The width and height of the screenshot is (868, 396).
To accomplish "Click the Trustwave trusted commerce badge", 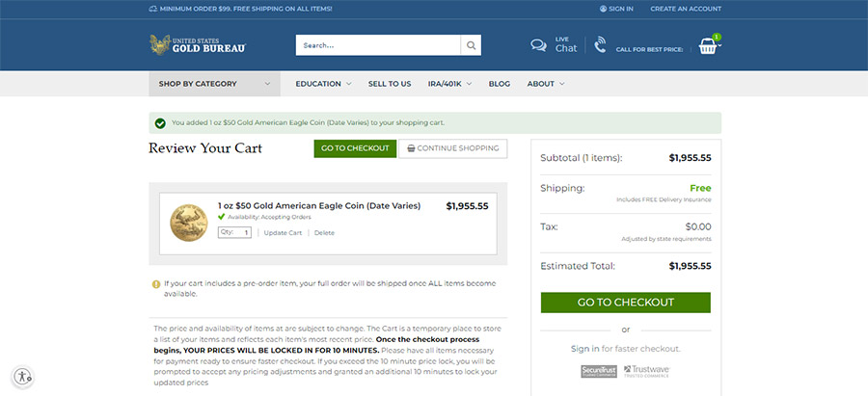I will tap(646, 371).
